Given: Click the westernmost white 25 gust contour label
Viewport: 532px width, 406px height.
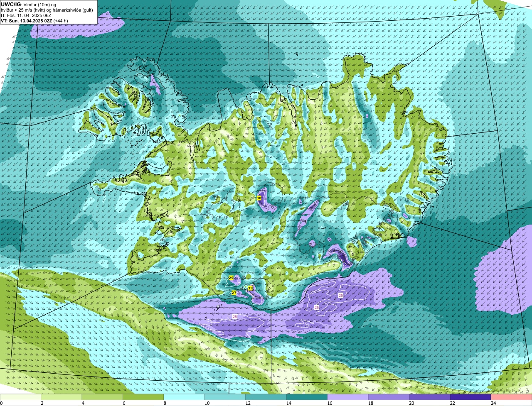Looking at the screenshot, I should click(235, 316).
